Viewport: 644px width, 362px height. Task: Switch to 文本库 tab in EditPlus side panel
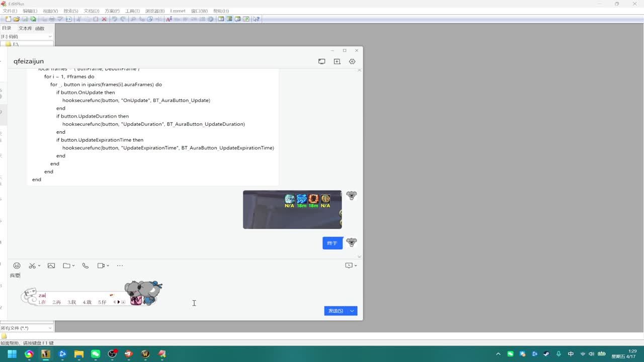tap(25, 28)
